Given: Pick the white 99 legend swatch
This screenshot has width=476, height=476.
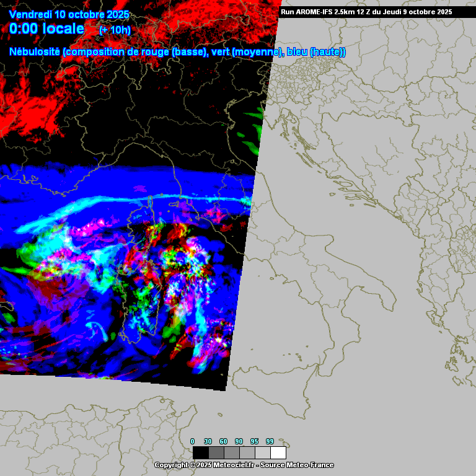Looking at the screenshot, I should coord(278,452).
